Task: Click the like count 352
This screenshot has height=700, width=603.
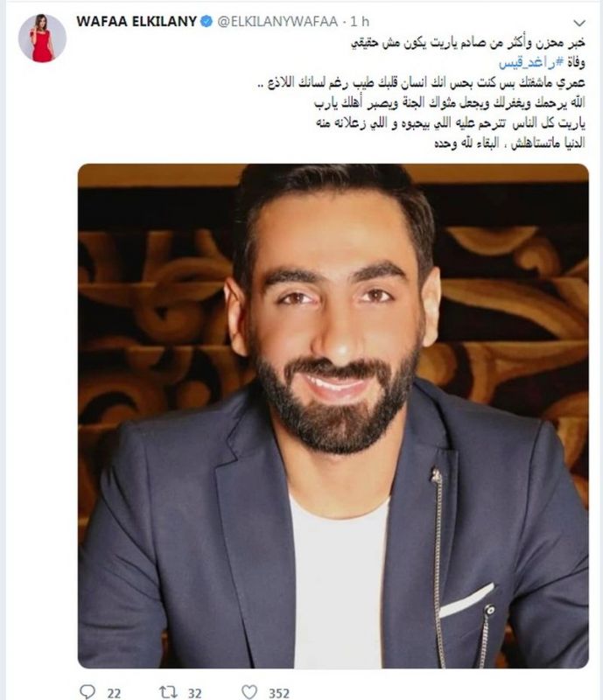Action: pyautogui.click(x=278, y=693)
